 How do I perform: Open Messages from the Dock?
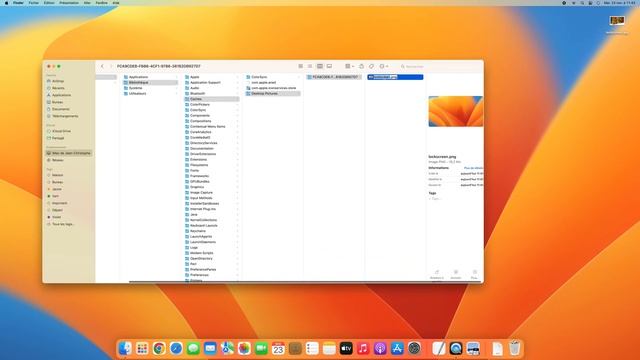[193, 348]
